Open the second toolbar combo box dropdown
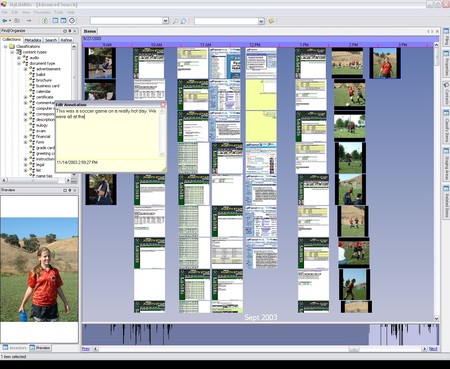The image size is (450, 369). [261, 21]
